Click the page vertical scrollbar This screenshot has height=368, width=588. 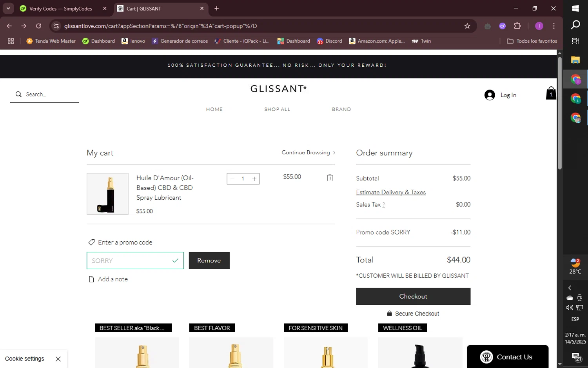coord(560,114)
